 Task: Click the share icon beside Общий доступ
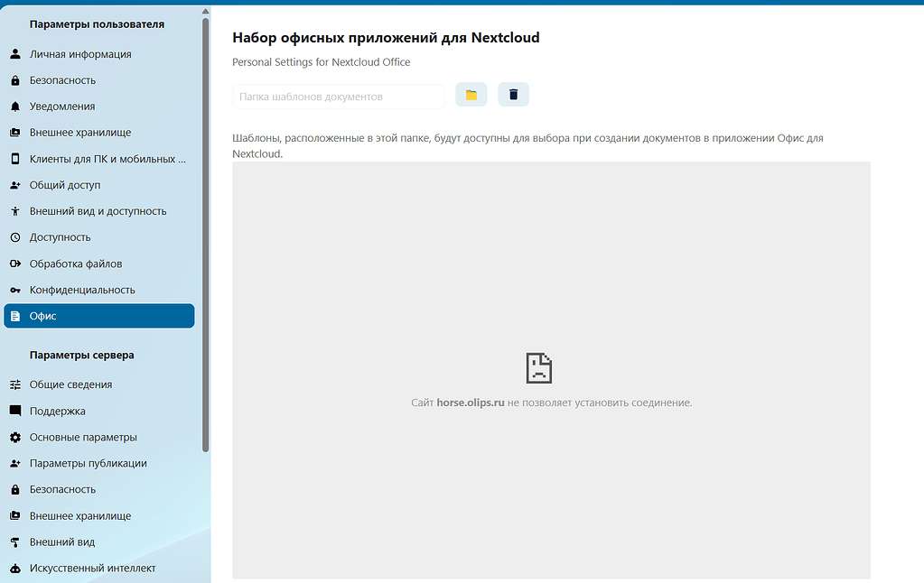(15, 185)
